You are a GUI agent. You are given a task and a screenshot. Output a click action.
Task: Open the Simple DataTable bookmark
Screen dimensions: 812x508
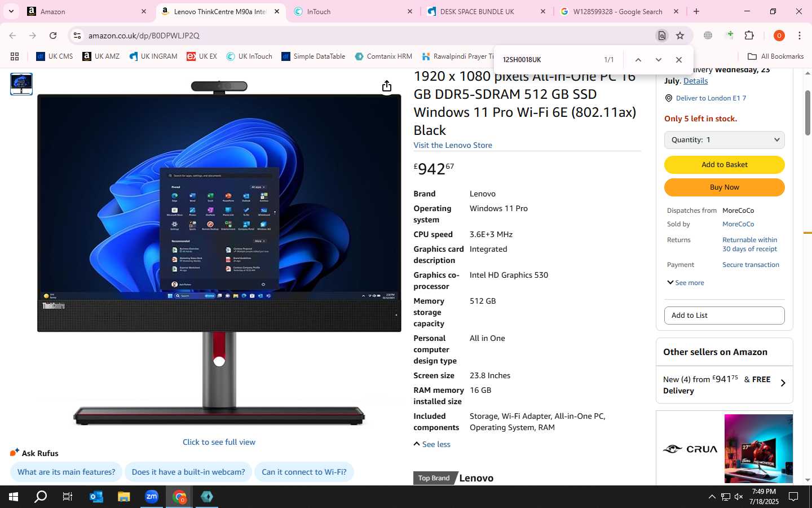point(314,56)
